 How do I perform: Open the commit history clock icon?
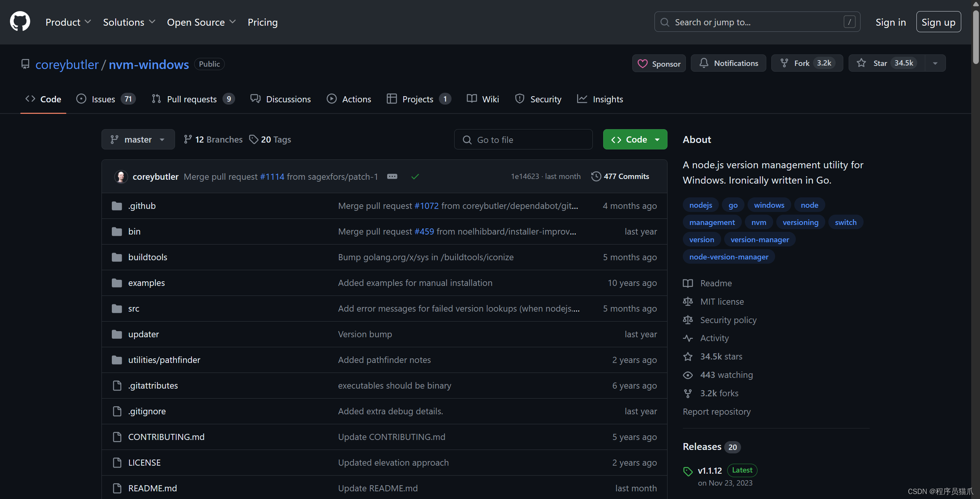point(596,176)
